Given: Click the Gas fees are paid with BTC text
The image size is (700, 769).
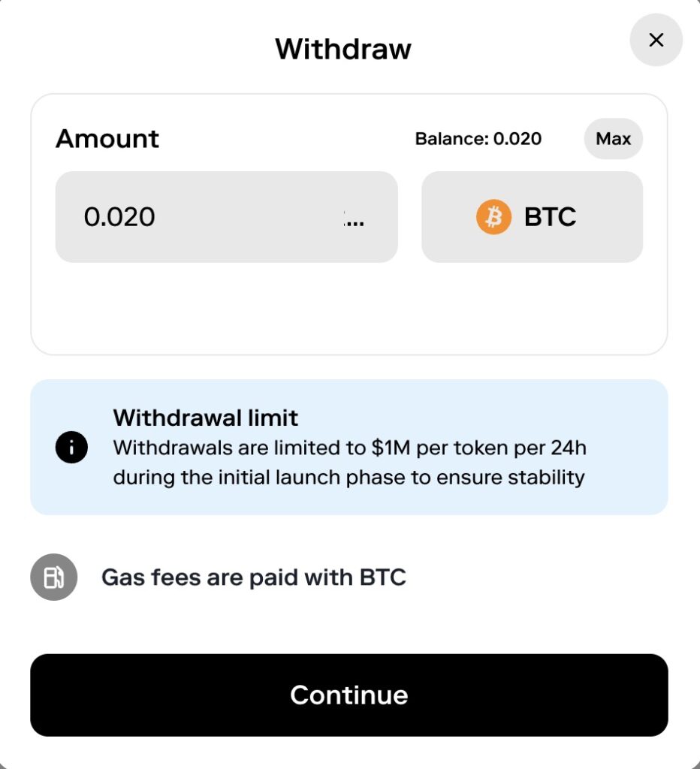Looking at the screenshot, I should tap(254, 578).
